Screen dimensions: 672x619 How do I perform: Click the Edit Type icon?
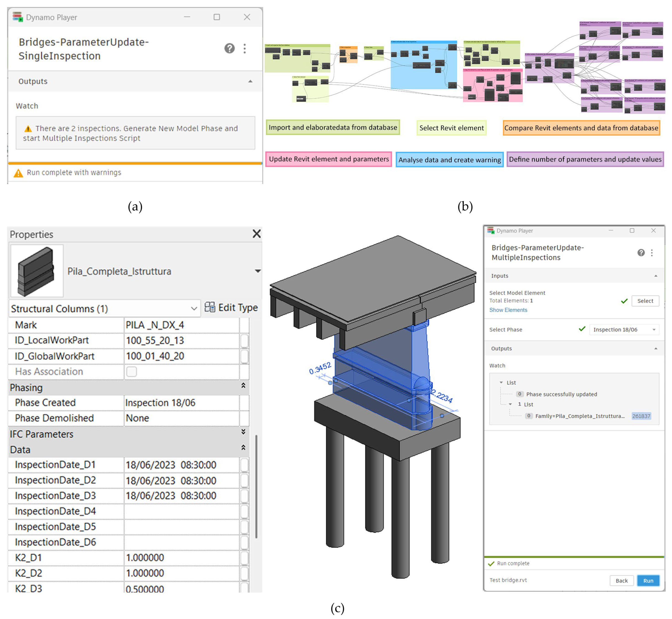point(210,307)
